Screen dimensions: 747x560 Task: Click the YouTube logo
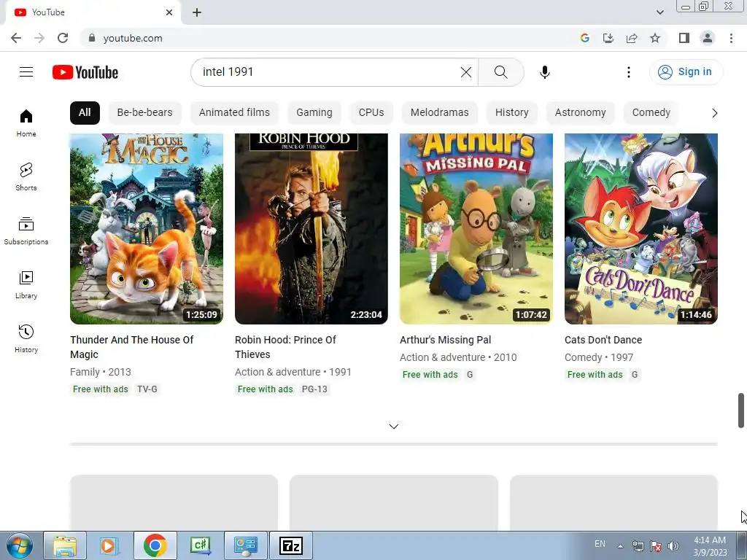(x=85, y=72)
